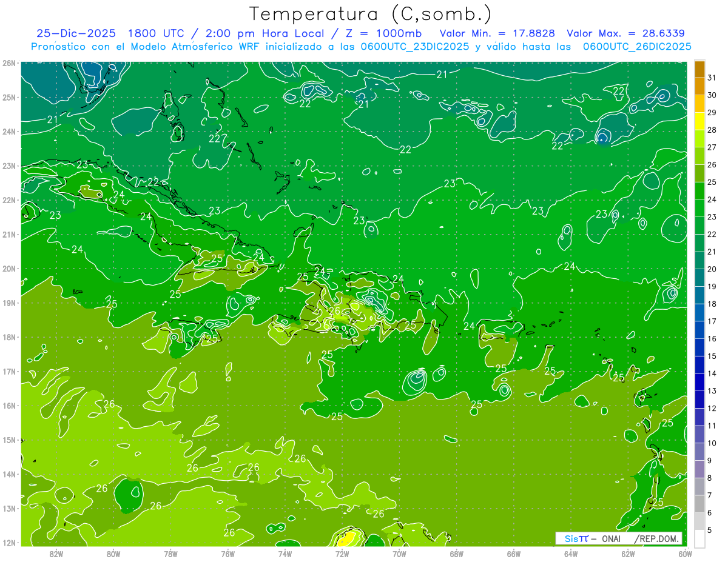Click the 60W longitude axis label
The height and width of the screenshot is (562, 728).
[x=686, y=554]
